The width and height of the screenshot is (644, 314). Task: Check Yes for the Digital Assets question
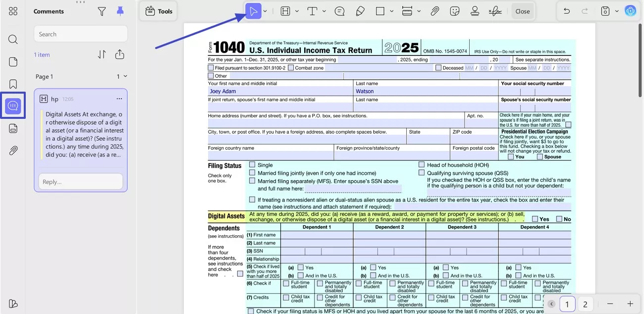(535, 219)
